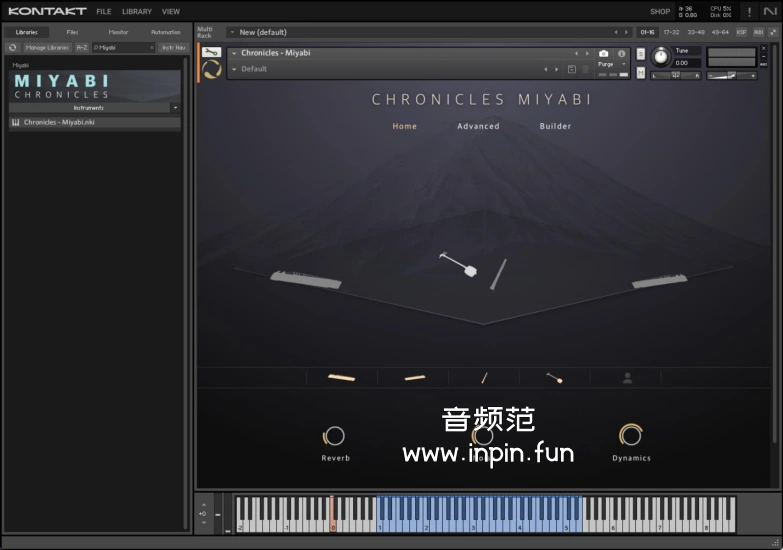Minimize rack view icon top right
The height and width of the screenshot is (550, 783).
(773, 32)
